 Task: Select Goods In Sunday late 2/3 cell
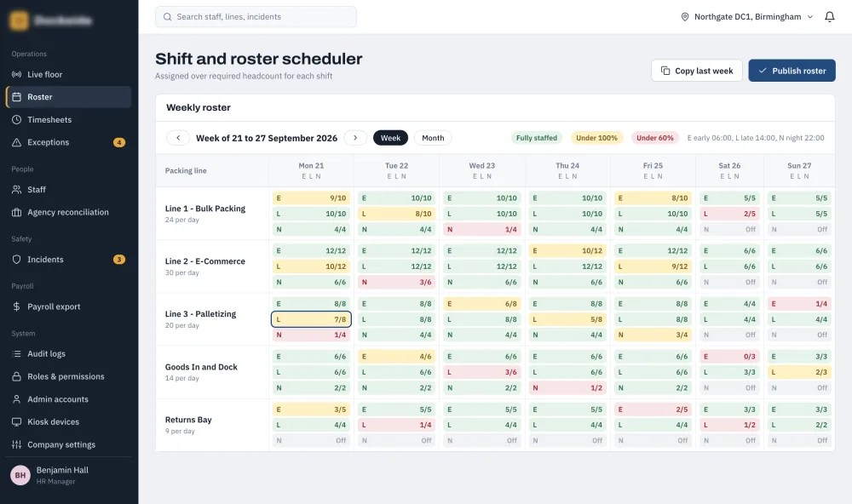pyautogui.click(x=799, y=373)
